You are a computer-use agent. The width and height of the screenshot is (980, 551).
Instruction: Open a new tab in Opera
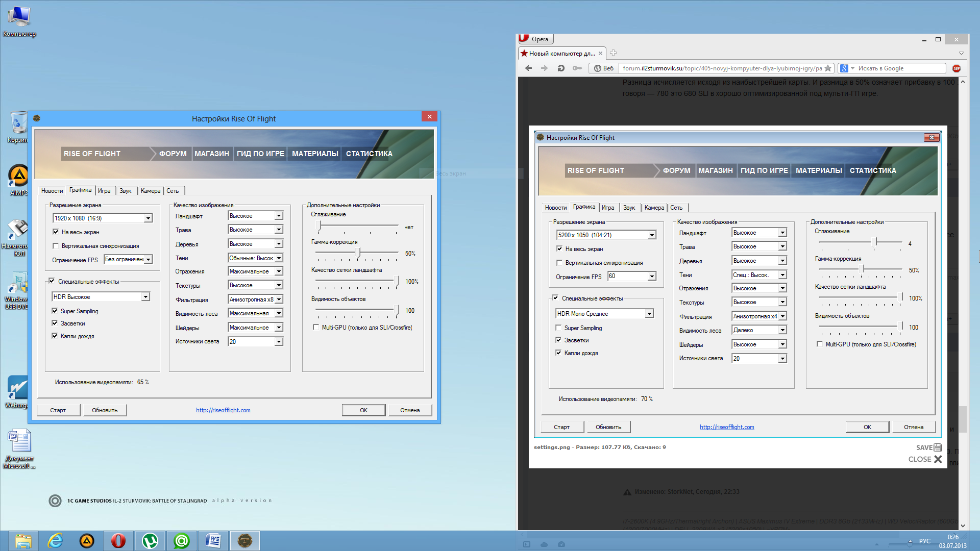coord(613,53)
